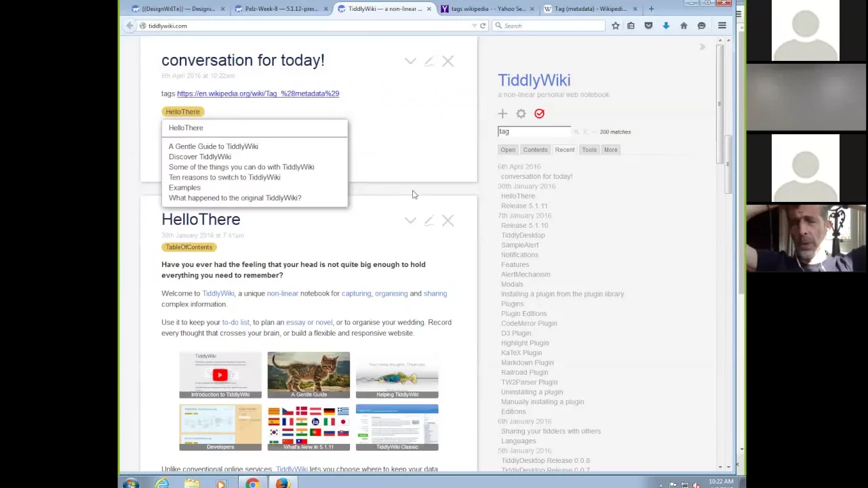Open the browser hamburger menu
This screenshot has width=868, height=488.
tap(722, 26)
